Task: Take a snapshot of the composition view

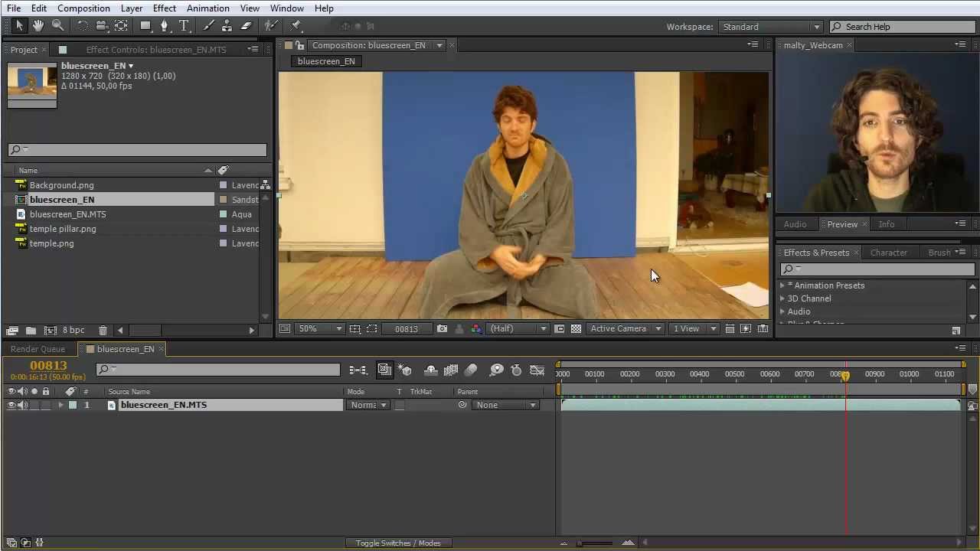Action: (442, 328)
